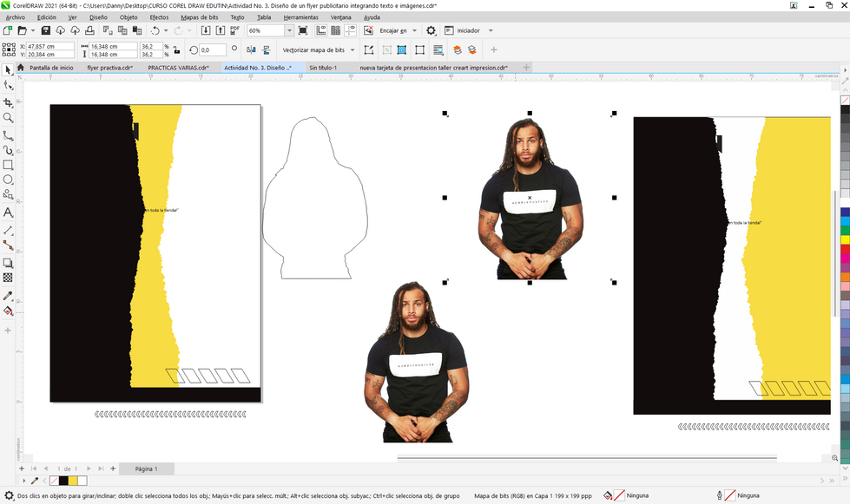The image size is (850, 504).
Task: Activate the Crop tool
Action: pyautogui.click(x=8, y=101)
